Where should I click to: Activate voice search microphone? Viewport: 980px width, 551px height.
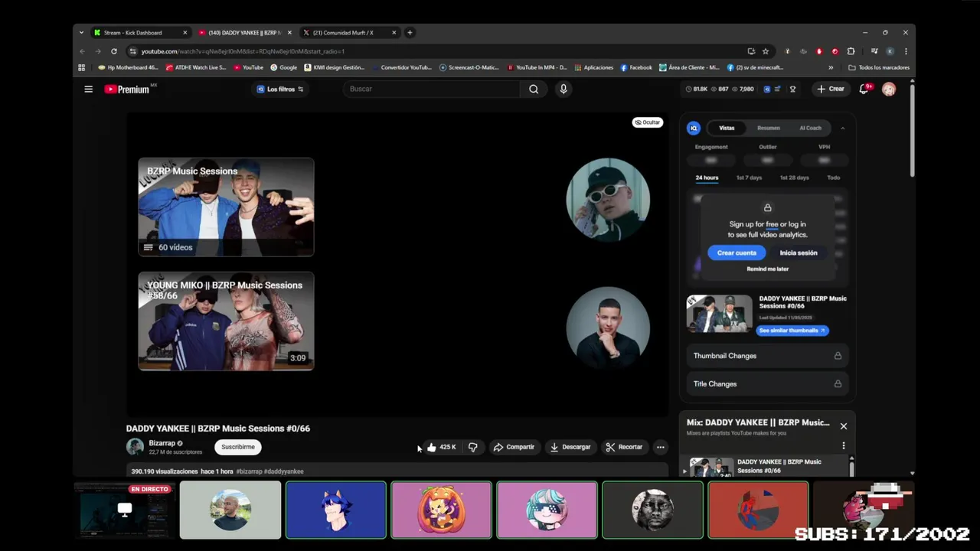coord(563,90)
